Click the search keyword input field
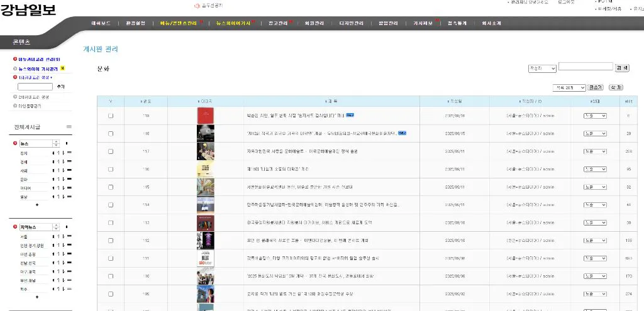 pyautogui.click(x=586, y=67)
